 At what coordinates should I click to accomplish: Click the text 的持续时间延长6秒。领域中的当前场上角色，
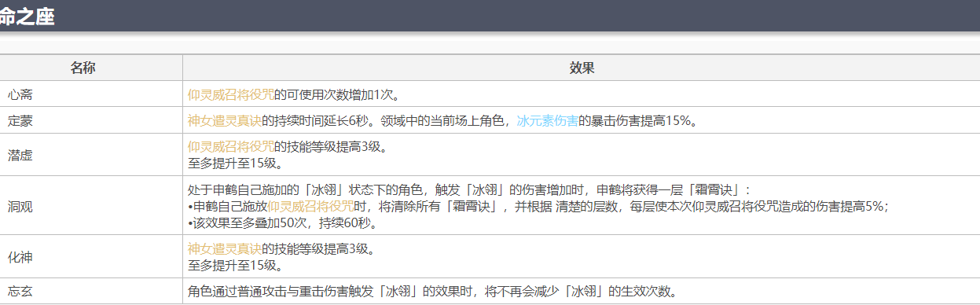tap(389, 120)
